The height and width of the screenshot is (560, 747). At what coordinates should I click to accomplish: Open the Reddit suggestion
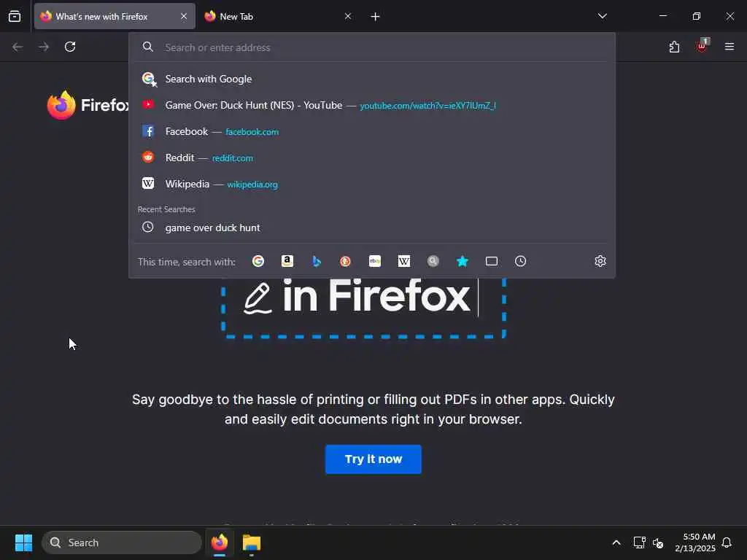371,157
